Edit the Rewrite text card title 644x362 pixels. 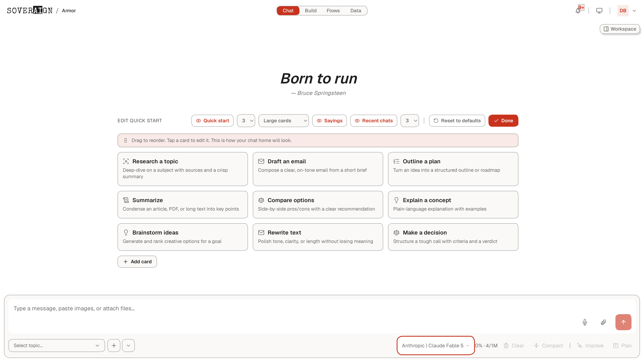tap(284, 233)
